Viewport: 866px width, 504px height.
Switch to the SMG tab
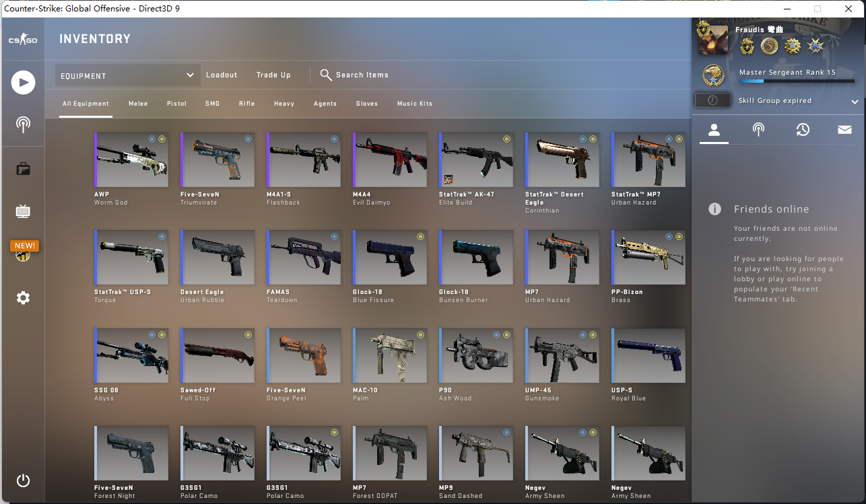click(213, 104)
